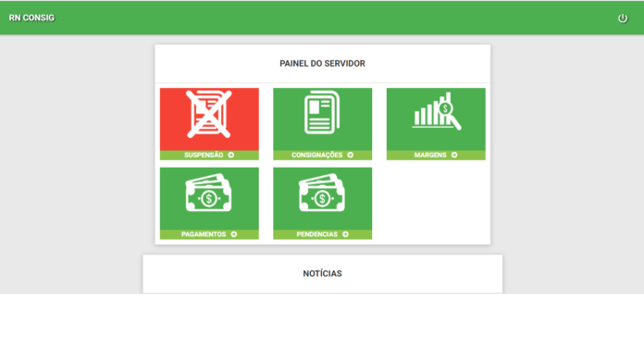Open the Suspensão label link
The image size is (644, 340).
(x=204, y=155)
